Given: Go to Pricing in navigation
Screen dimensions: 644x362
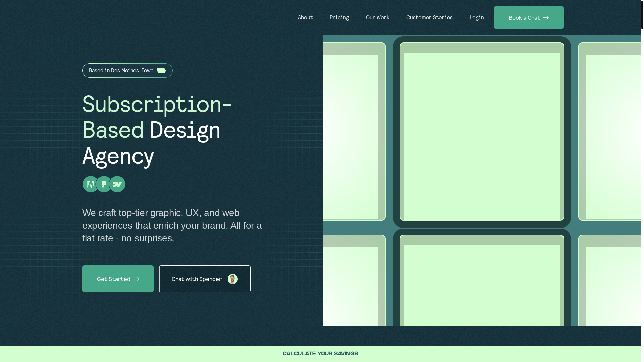Looking at the screenshot, I should pyautogui.click(x=339, y=17).
